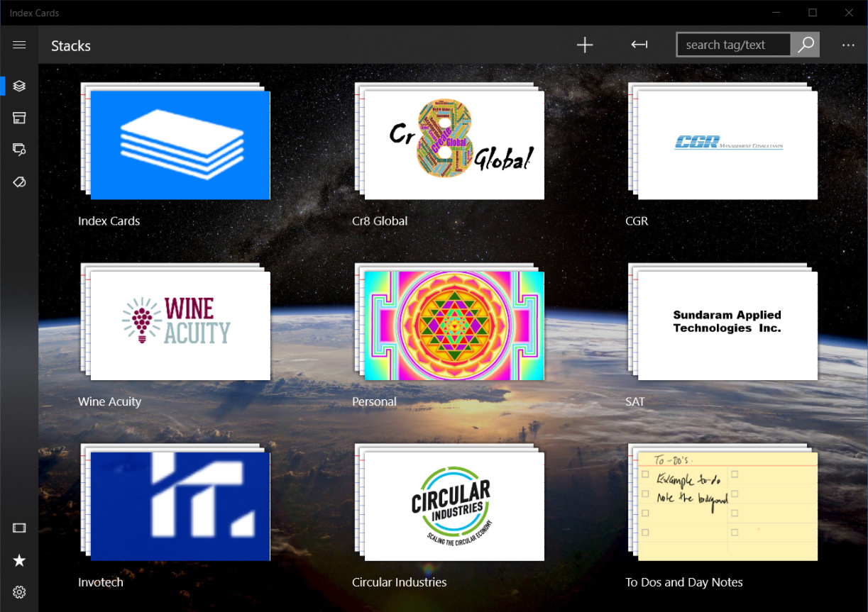Screen dimensions: 868x612
Task: Open the To Dos and Day Notes stack
Action: point(726,505)
